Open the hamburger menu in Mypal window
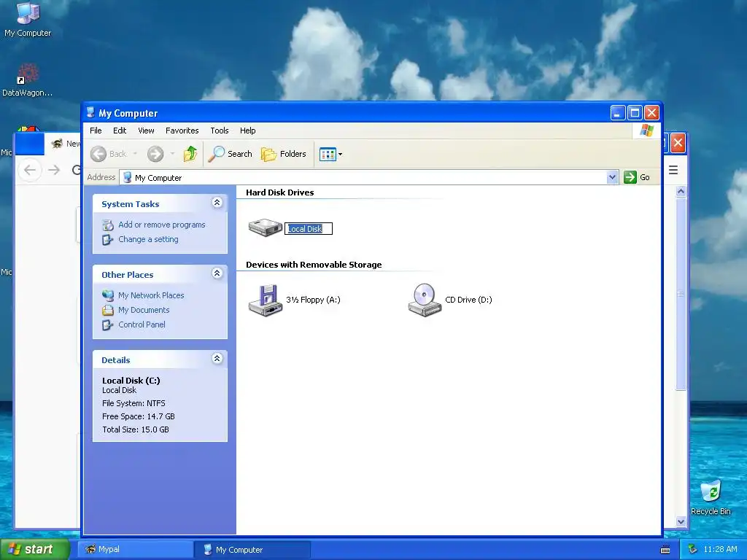This screenshot has width=747, height=560. pos(673,170)
